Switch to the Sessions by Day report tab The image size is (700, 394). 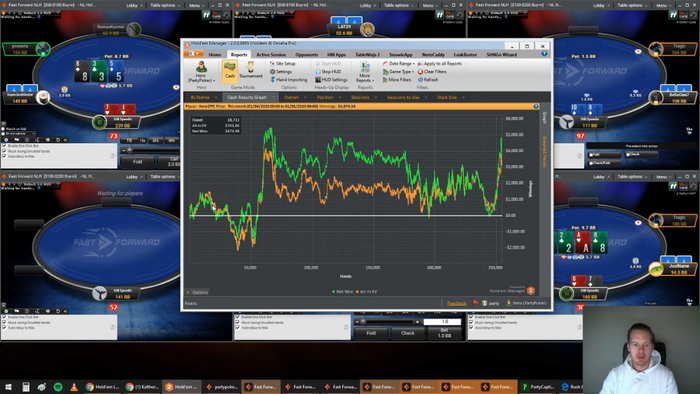[x=403, y=97]
